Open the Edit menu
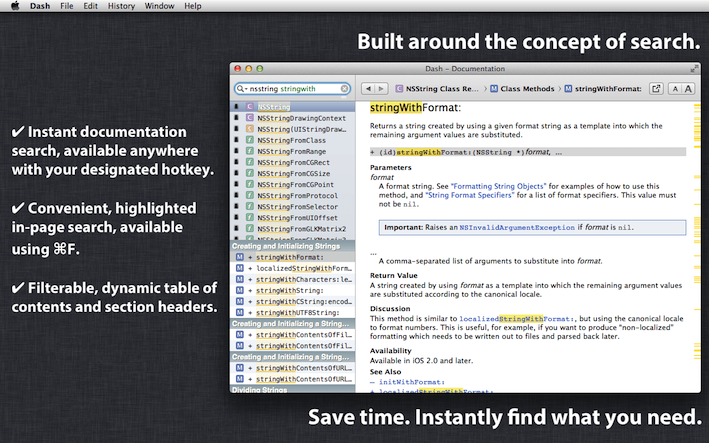 tap(90, 6)
